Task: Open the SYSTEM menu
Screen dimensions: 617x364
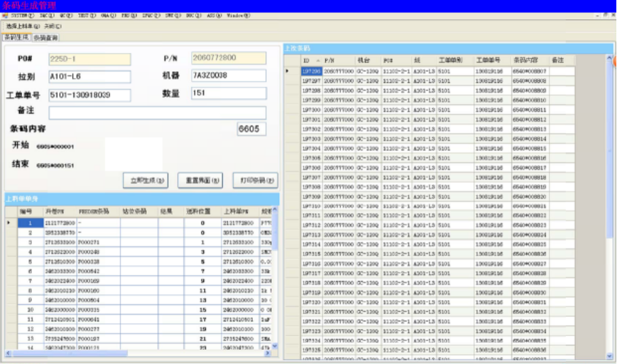Action: click(22, 16)
